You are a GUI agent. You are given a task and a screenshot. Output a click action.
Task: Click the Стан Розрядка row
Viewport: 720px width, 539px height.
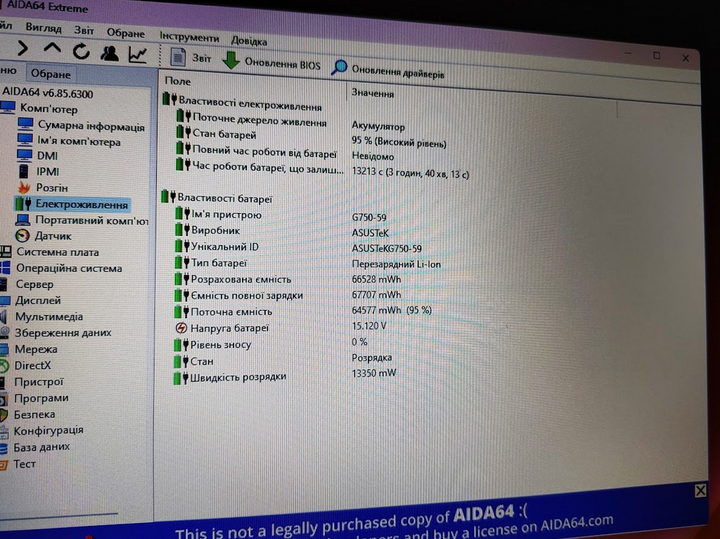point(283,359)
